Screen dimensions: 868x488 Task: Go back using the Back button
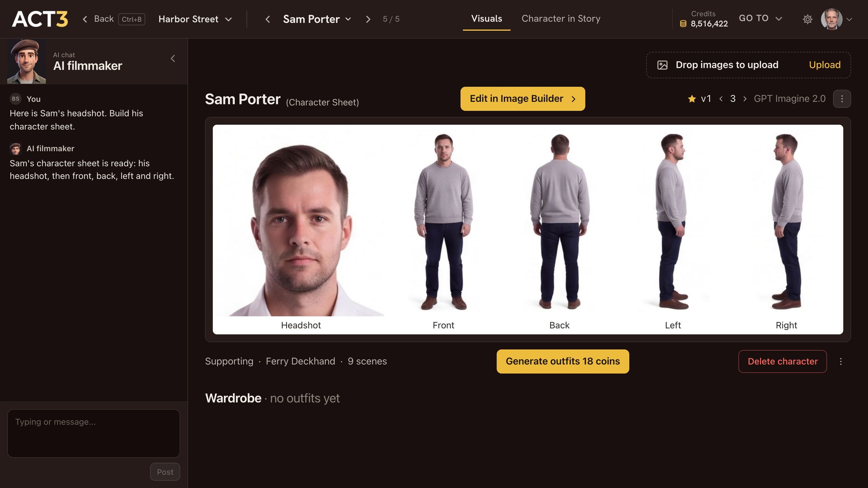point(114,19)
